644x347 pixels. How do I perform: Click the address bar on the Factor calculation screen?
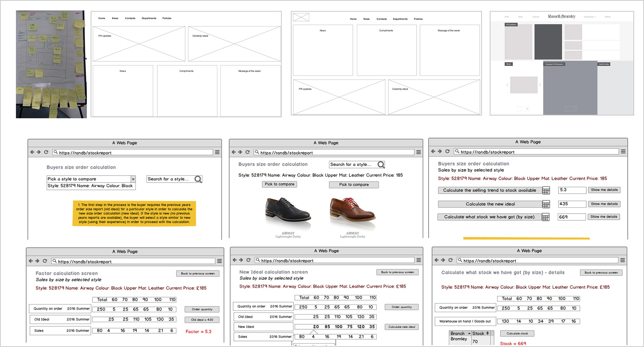[x=133, y=261]
